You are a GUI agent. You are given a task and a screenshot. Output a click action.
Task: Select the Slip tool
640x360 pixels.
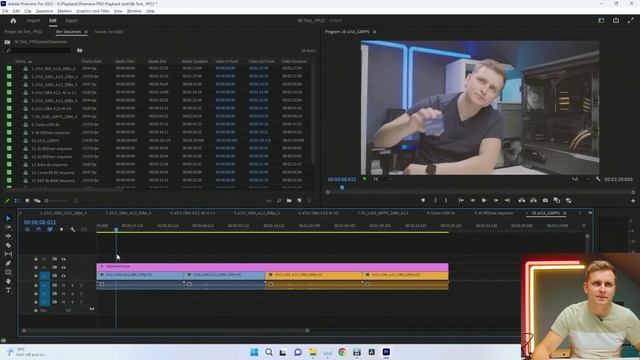(x=8, y=254)
